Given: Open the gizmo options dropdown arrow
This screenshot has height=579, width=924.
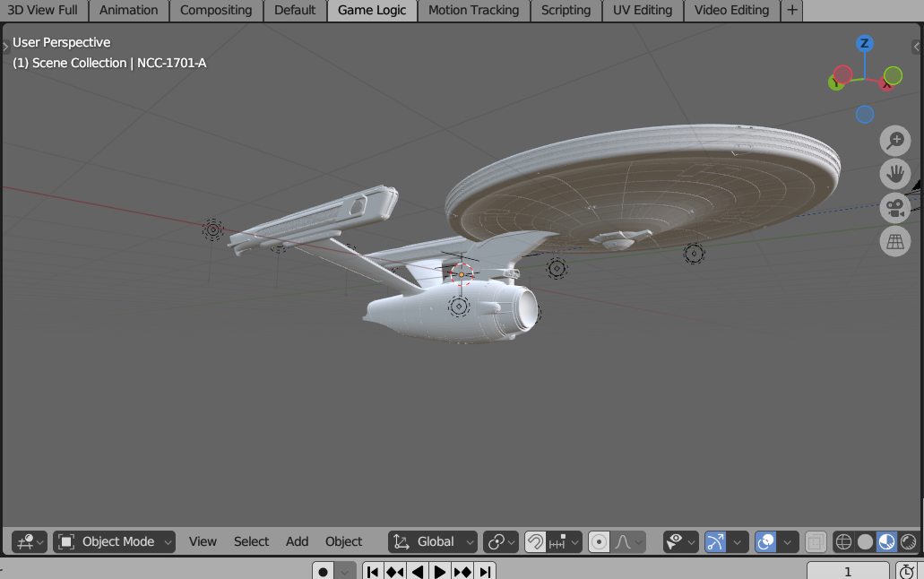Looking at the screenshot, I should coord(738,541).
